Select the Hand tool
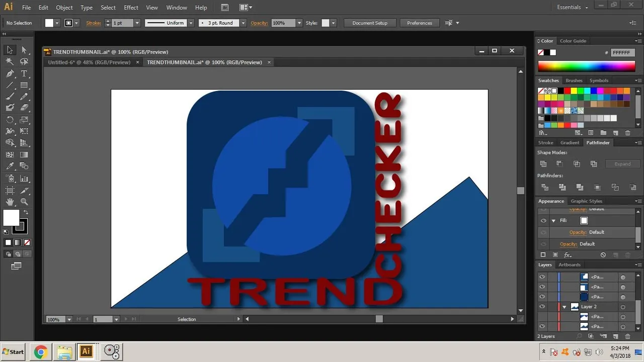The height and width of the screenshot is (362, 644). pyautogui.click(x=10, y=202)
